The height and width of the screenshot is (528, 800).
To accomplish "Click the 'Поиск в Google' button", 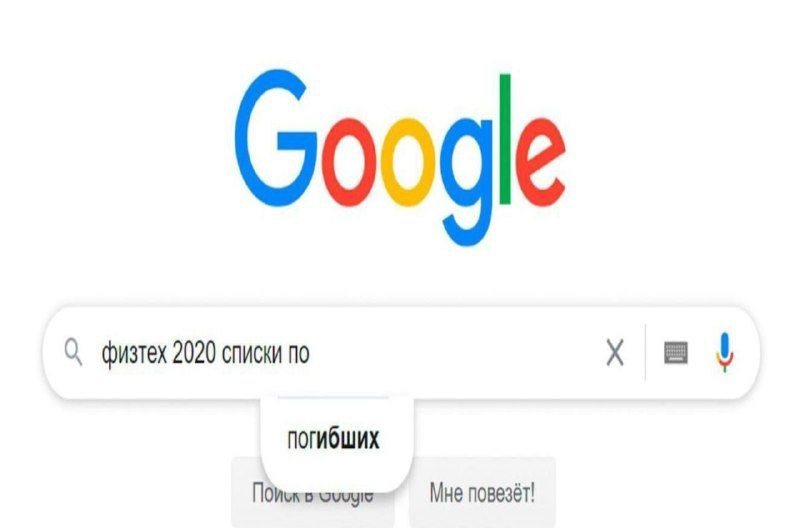I will [312, 493].
